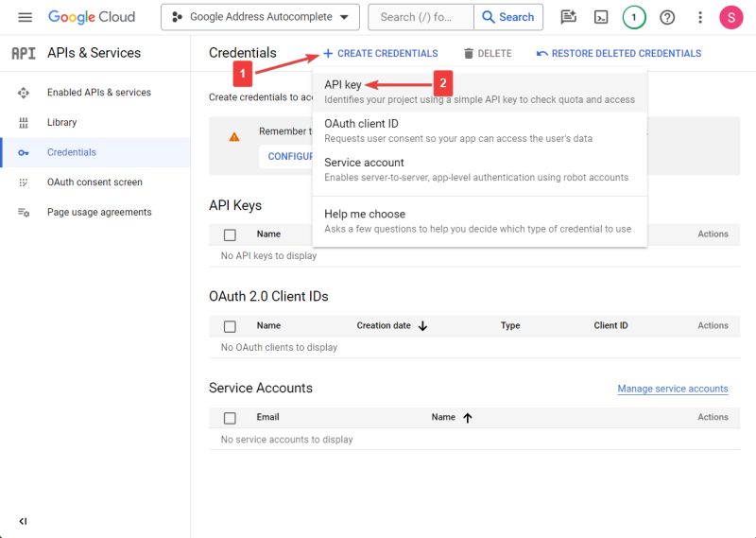Click the API Keys Name column header

pos(268,234)
